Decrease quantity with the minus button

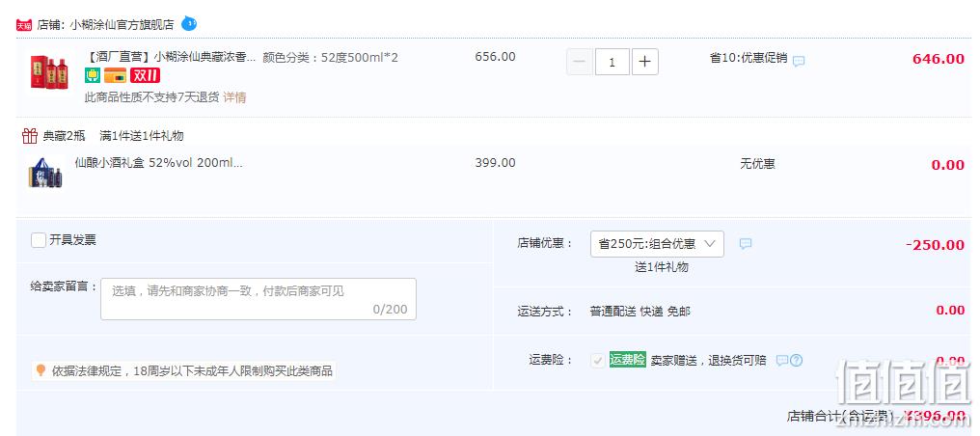tap(580, 62)
